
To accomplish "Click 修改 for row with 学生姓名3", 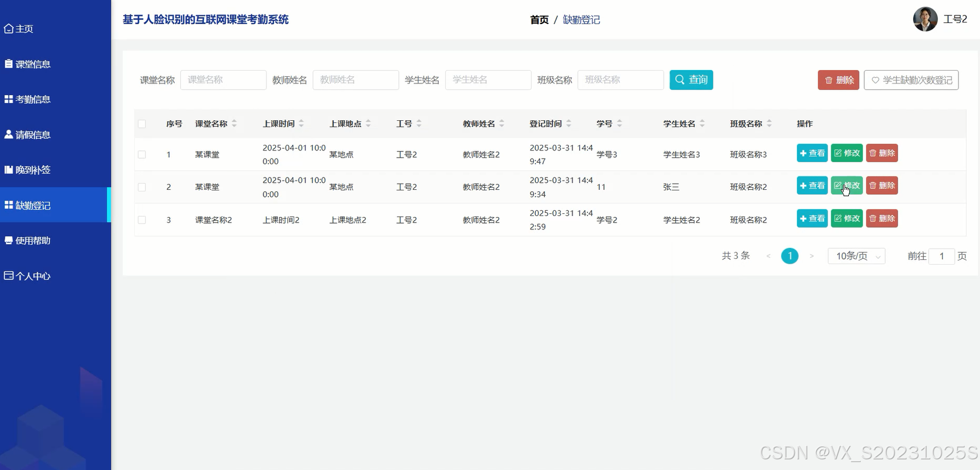I will coord(847,153).
